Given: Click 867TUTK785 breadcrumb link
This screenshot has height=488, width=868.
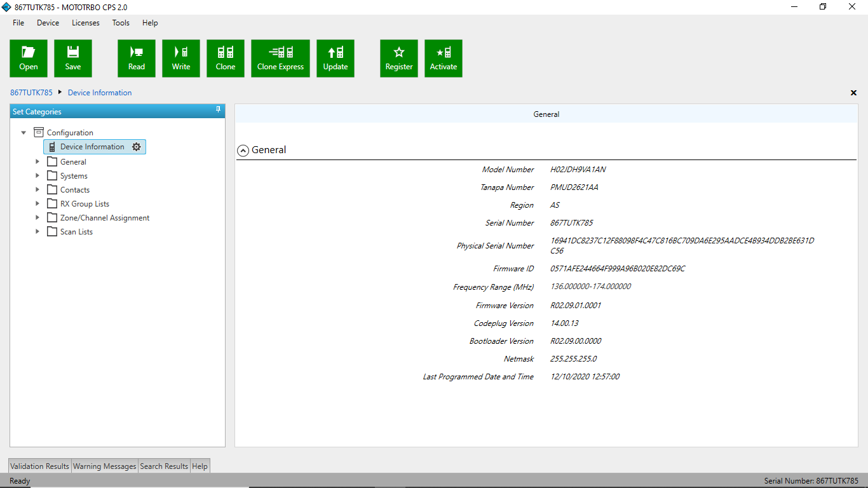Looking at the screenshot, I should pyautogui.click(x=31, y=93).
